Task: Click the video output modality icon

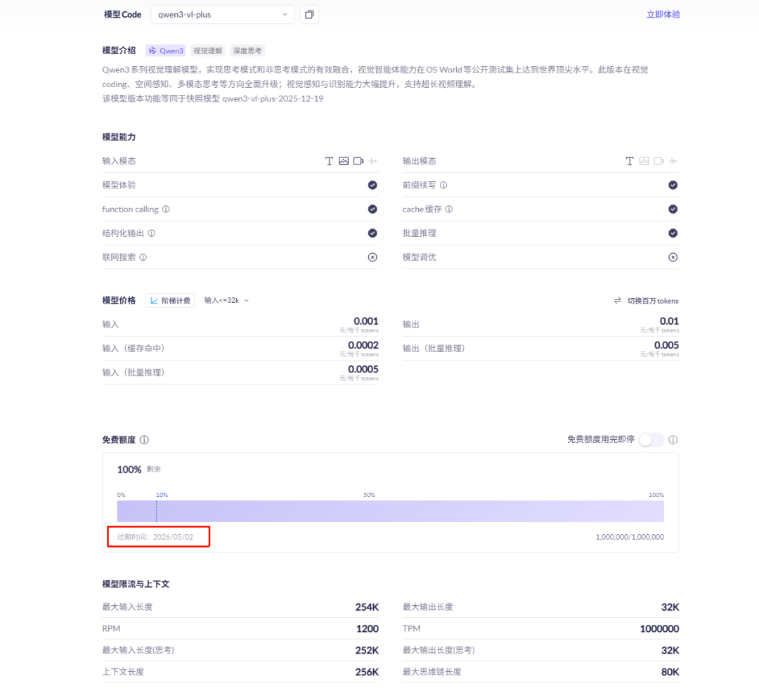Action: click(x=659, y=161)
